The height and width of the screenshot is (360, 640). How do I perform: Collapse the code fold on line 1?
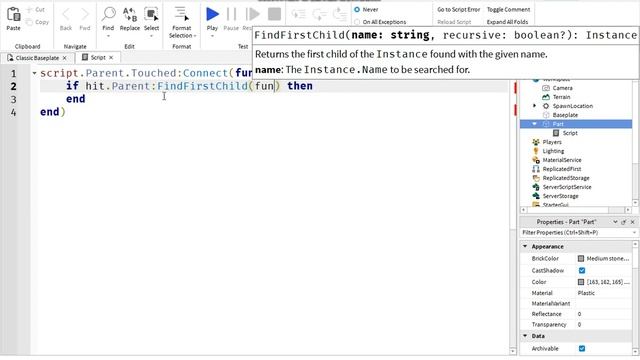coord(34,73)
